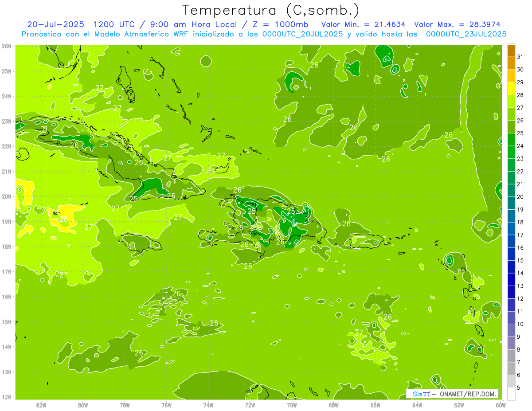Click the legend value 23
The width and height of the screenshot is (532, 411).
pyautogui.click(x=520, y=158)
